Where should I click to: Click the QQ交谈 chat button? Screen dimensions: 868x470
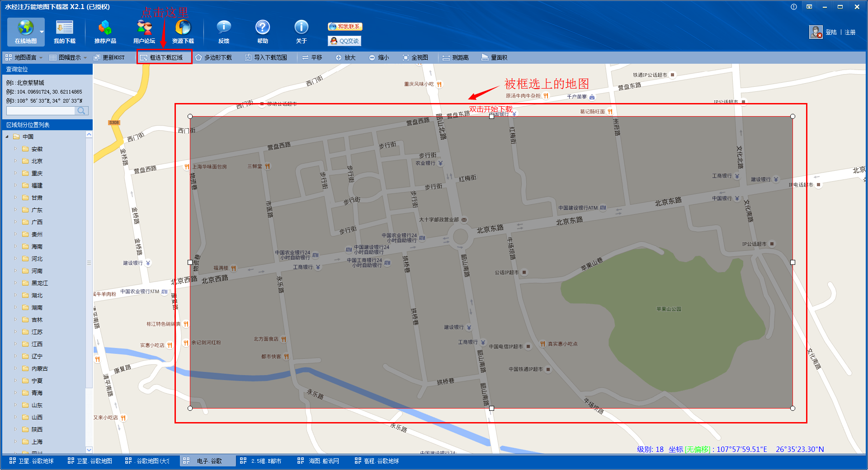(x=344, y=41)
